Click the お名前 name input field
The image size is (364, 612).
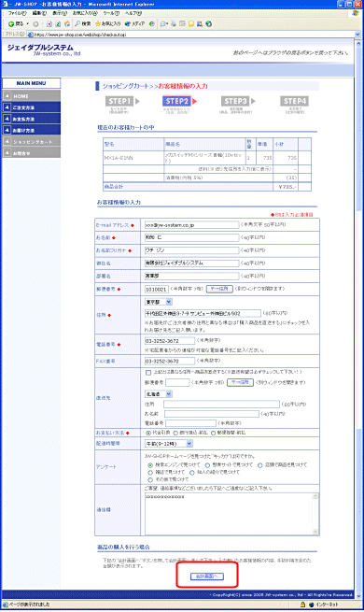coord(191,237)
